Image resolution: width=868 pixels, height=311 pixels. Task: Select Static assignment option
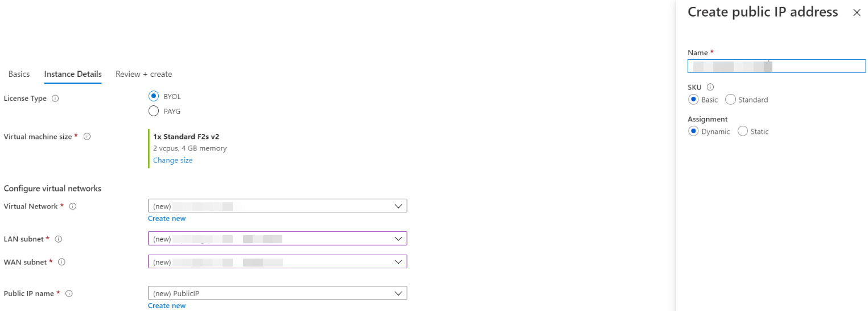tap(742, 132)
